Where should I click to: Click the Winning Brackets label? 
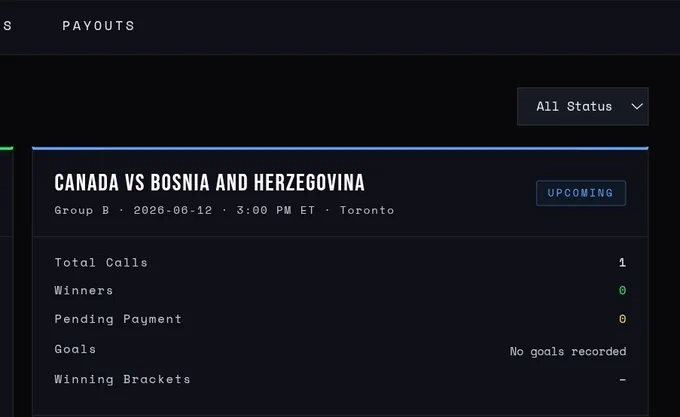point(122,379)
